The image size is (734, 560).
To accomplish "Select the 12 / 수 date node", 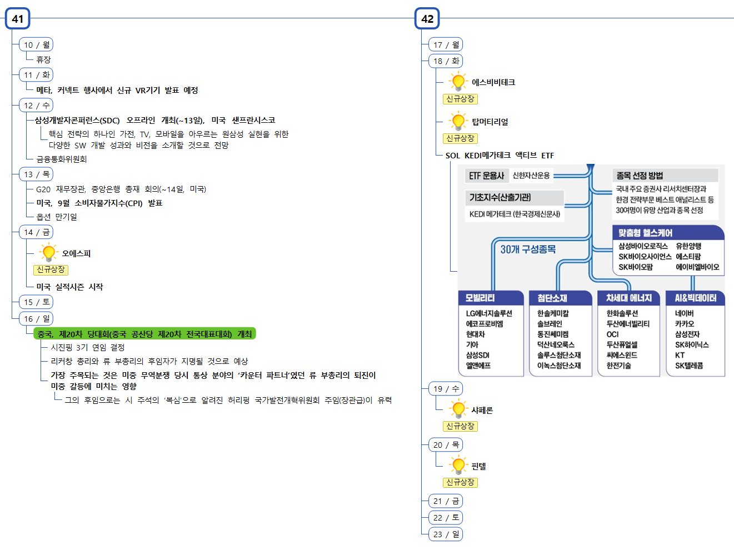I will 36,105.
